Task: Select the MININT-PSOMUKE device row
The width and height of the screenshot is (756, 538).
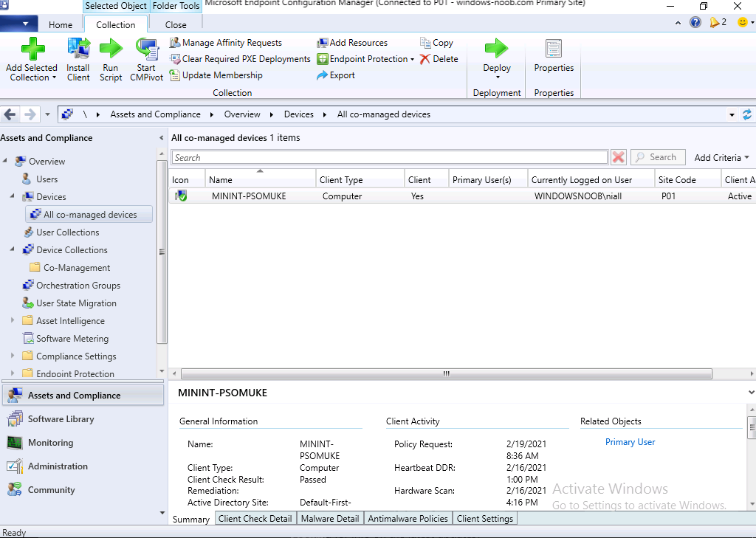Action: 462,196
